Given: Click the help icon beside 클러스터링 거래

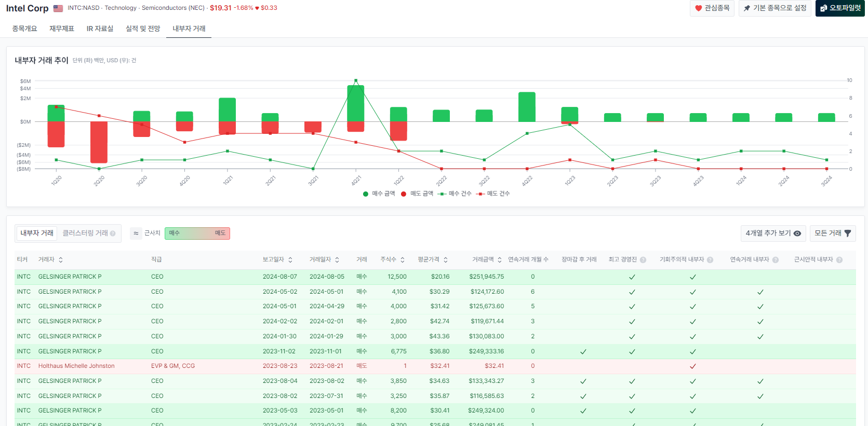Looking at the screenshot, I should [x=113, y=233].
